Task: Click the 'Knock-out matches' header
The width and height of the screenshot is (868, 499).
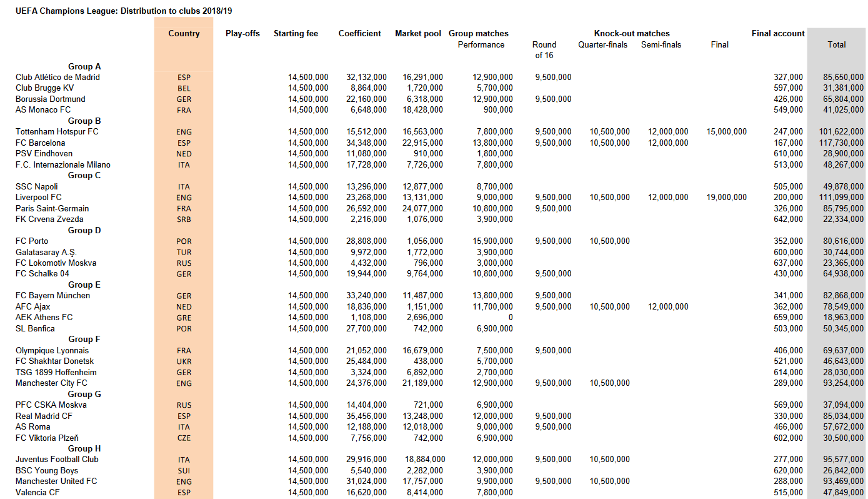Action: pos(631,34)
